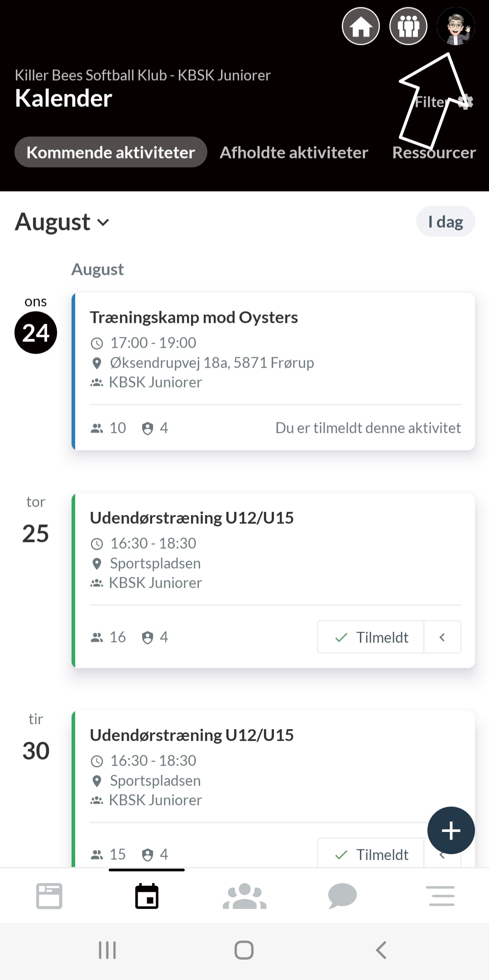Viewport: 489px width, 980px height.
Task: Jump to today with I dag button
Action: click(x=446, y=222)
